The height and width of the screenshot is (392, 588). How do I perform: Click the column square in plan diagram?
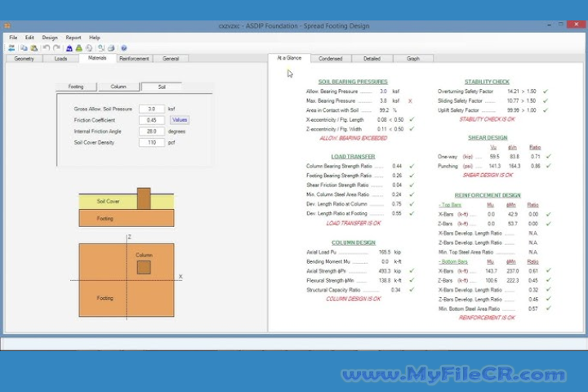click(144, 268)
